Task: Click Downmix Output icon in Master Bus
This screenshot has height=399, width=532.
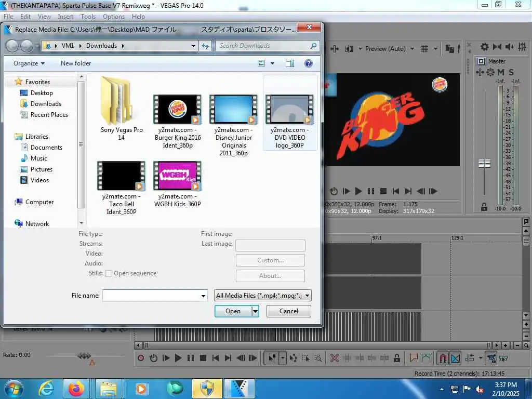Action: 497,47
